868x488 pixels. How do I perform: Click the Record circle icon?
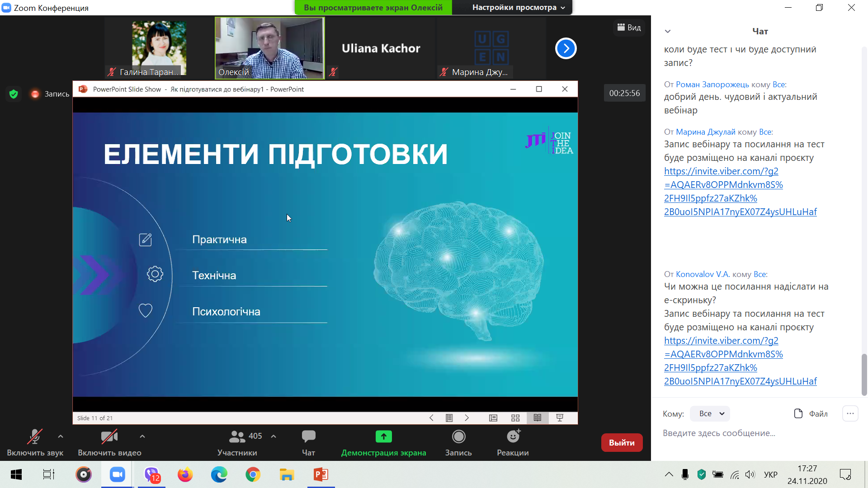tap(458, 436)
